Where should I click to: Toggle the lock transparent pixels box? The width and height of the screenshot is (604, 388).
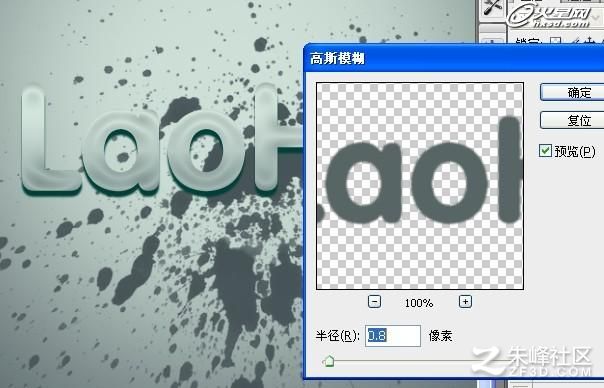[555, 41]
